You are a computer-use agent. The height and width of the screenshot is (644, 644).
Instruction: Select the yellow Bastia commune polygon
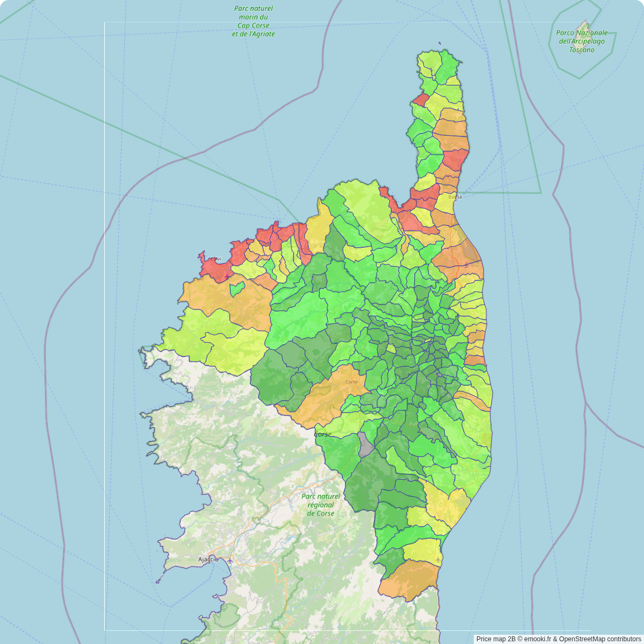click(446, 204)
